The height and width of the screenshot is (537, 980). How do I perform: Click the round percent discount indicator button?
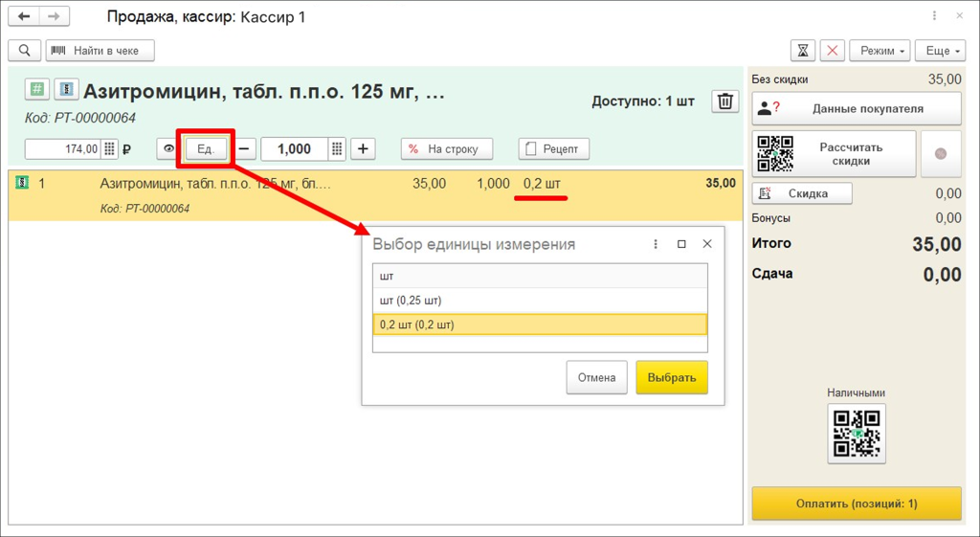pyautogui.click(x=941, y=154)
